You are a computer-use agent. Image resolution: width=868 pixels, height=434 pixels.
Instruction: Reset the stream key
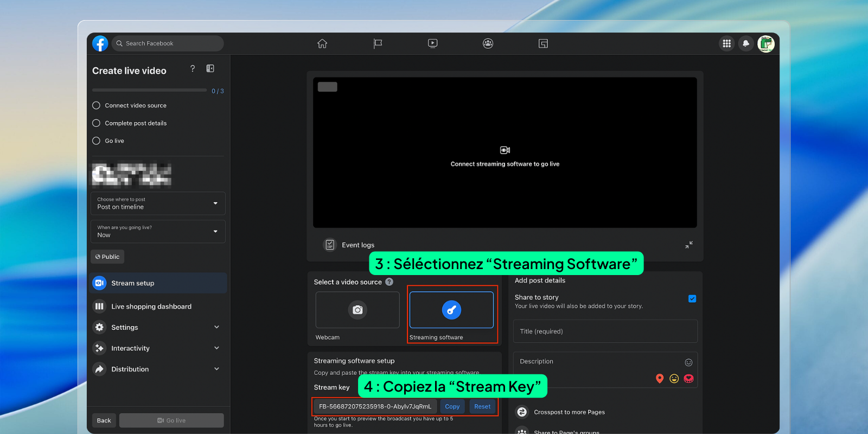pyautogui.click(x=482, y=406)
